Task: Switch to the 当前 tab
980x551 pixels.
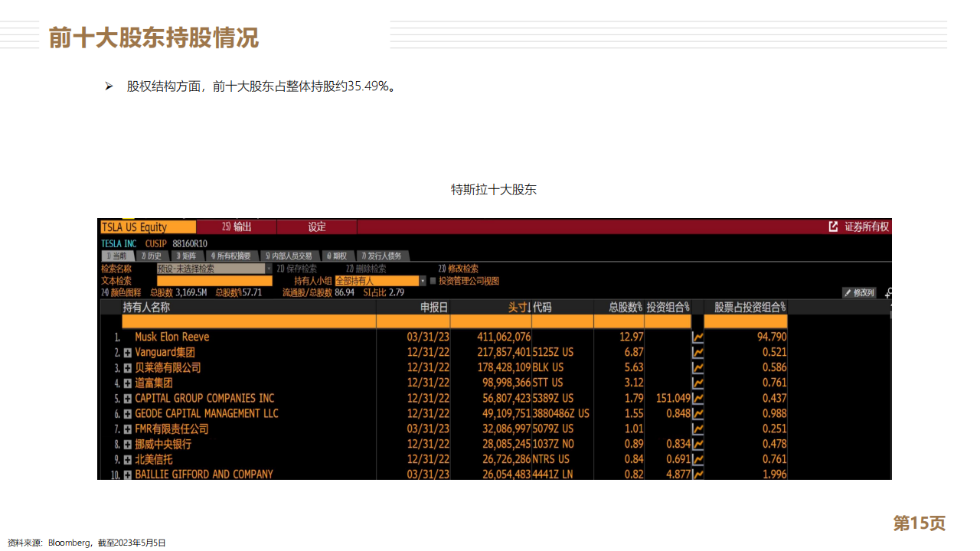Action: point(117,256)
